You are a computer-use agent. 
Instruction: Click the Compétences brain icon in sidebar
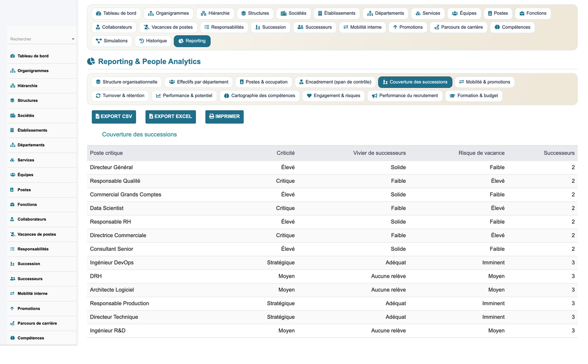tap(12, 338)
